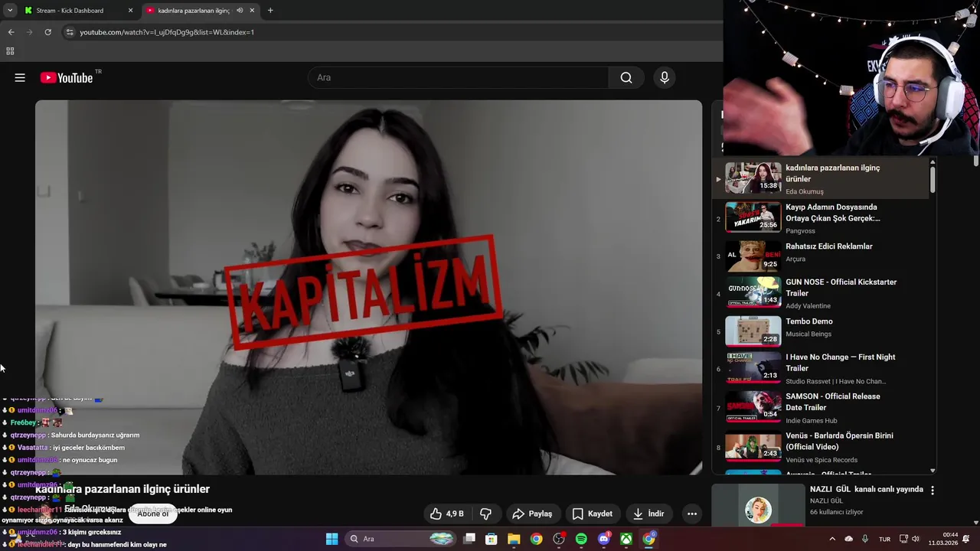Click the tray microphone indicator

pyautogui.click(x=865, y=539)
